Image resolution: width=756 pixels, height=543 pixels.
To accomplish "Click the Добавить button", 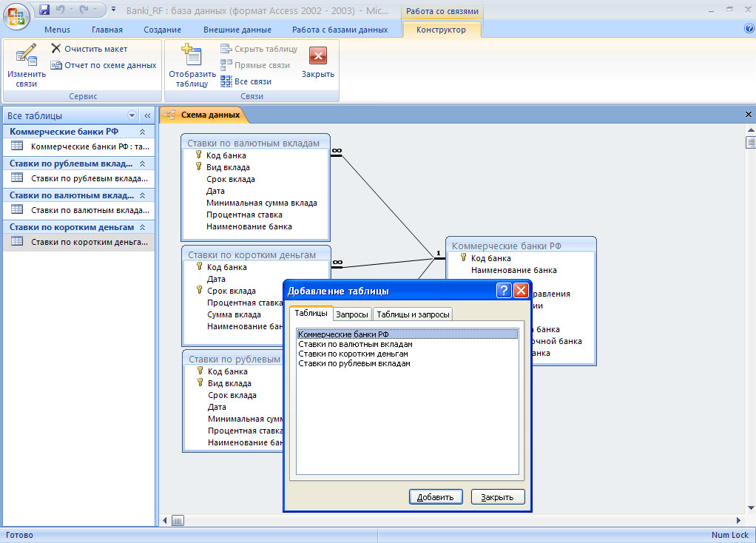I will (436, 497).
